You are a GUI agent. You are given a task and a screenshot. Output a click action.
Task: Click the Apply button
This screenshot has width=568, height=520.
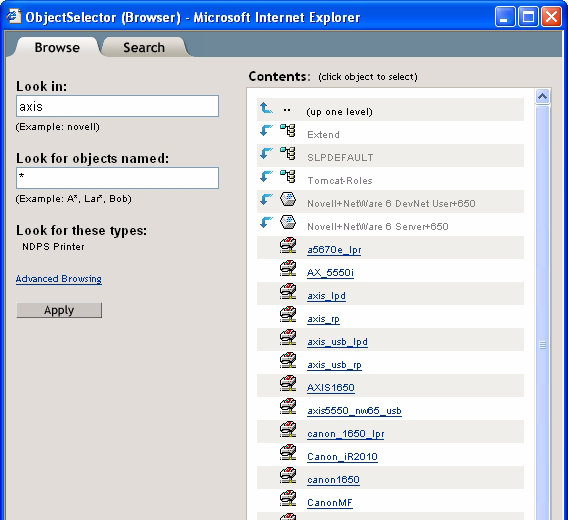59,310
